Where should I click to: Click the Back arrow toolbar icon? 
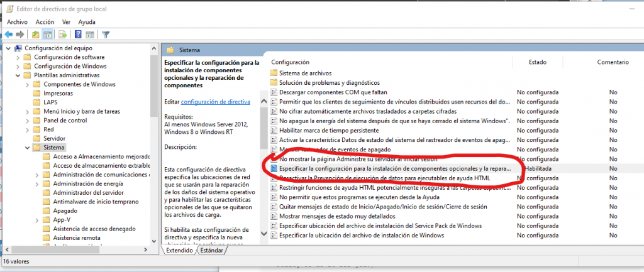8,34
